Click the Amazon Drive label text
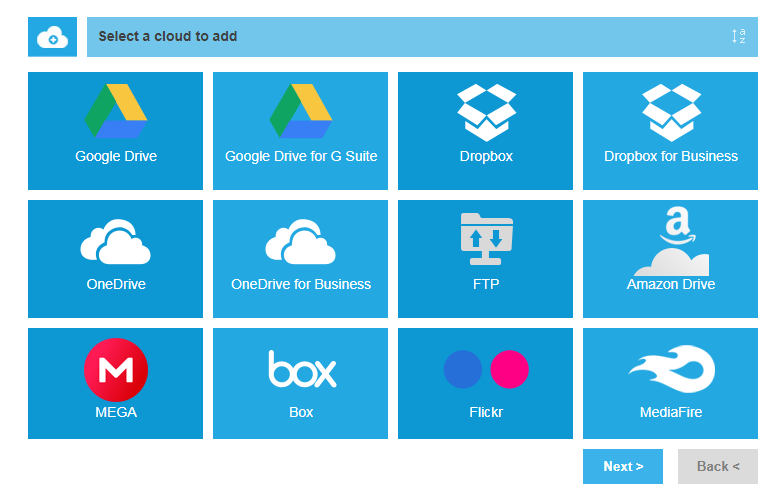Image resolution: width=774 pixels, height=502 pixels. pyautogui.click(x=671, y=284)
